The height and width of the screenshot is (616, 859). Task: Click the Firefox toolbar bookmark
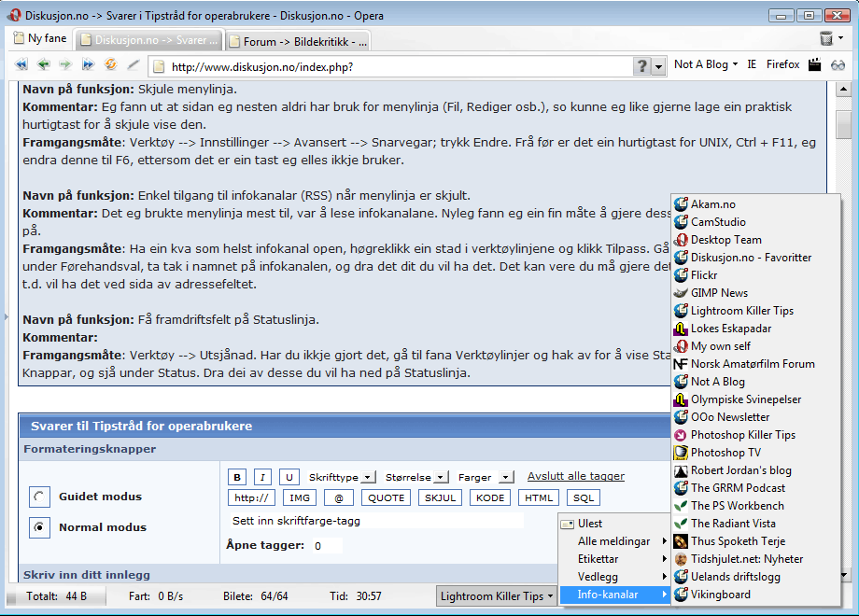(782, 64)
